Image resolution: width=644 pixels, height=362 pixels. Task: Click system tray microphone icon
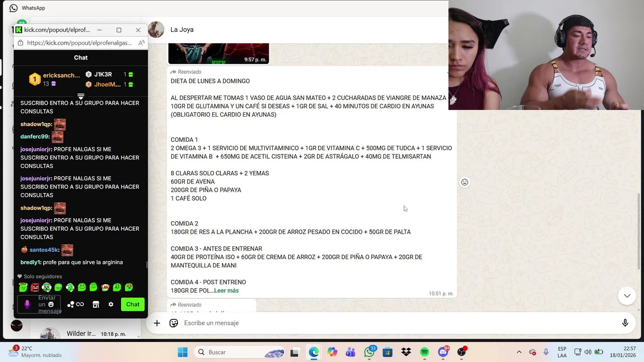tap(546, 352)
